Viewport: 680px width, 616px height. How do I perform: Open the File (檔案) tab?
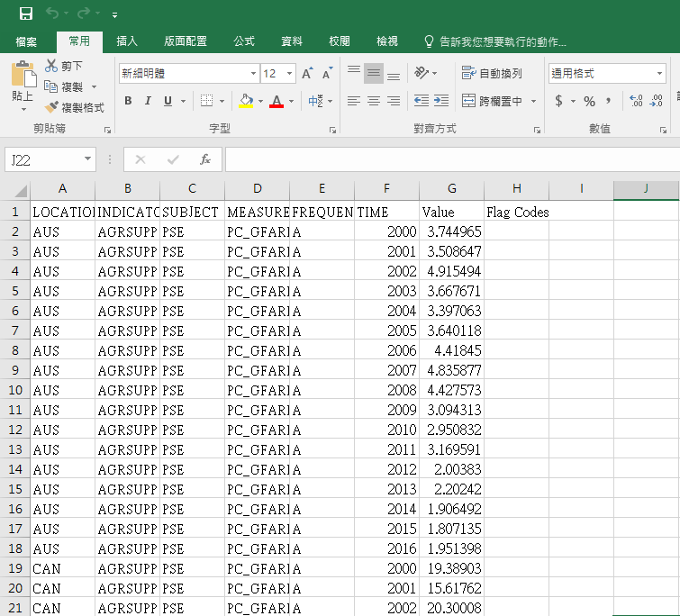pos(26,41)
